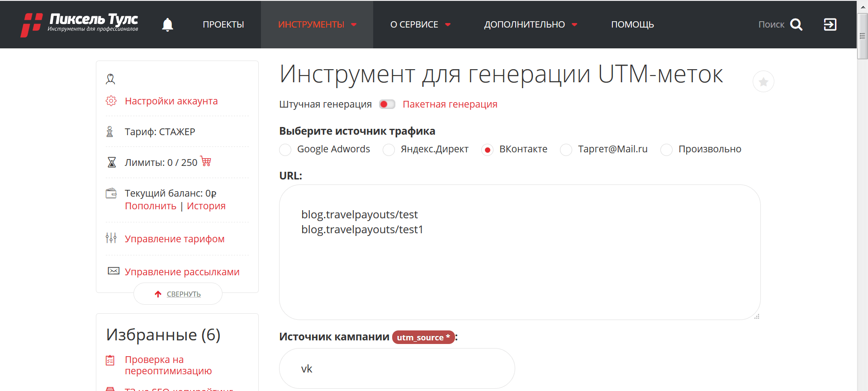Choose Таргет@Mail.ru as traffic source
This screenshot has height=391, width=868.
566,150
